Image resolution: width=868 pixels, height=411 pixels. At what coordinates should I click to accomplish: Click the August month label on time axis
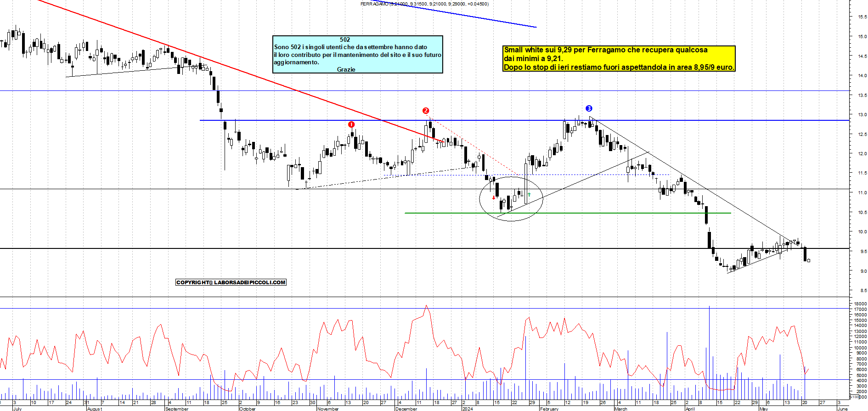[95, 409]
